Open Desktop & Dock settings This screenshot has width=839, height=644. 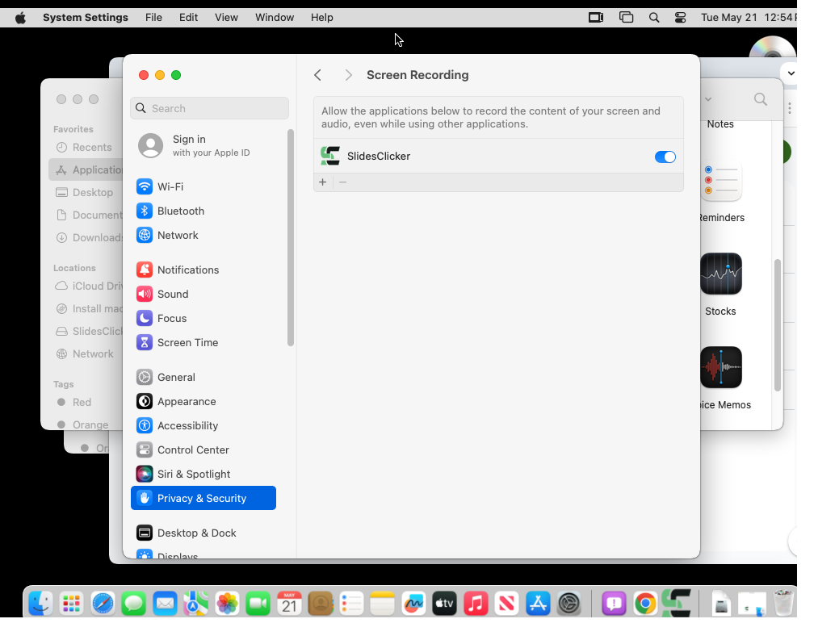[x=203, y=533]
